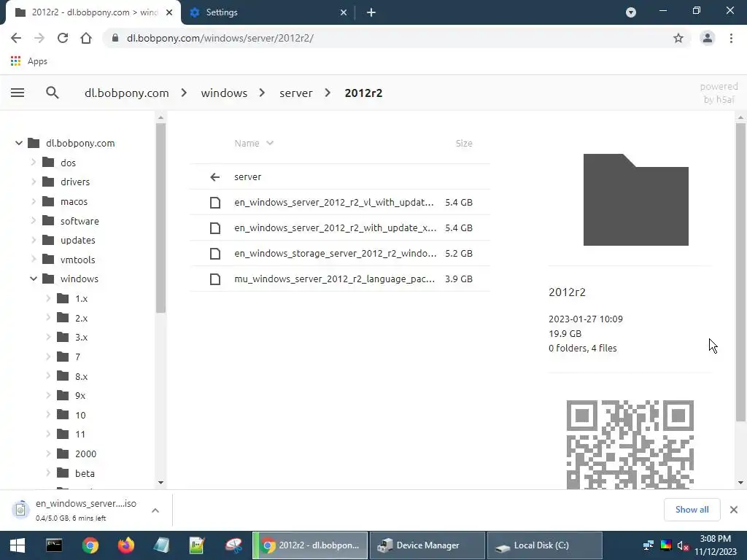747x560 pixels.
Task: View site security lock information
Action: 115,38
